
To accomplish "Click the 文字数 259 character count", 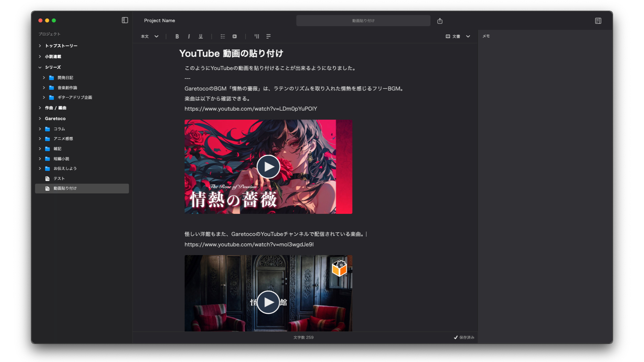I will pos(304,337).
